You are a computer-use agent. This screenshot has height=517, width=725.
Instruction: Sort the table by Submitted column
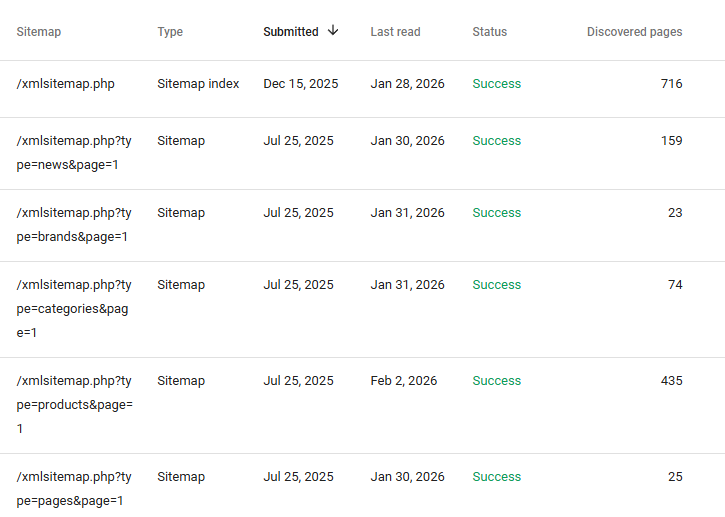click(x=290, y=32)
